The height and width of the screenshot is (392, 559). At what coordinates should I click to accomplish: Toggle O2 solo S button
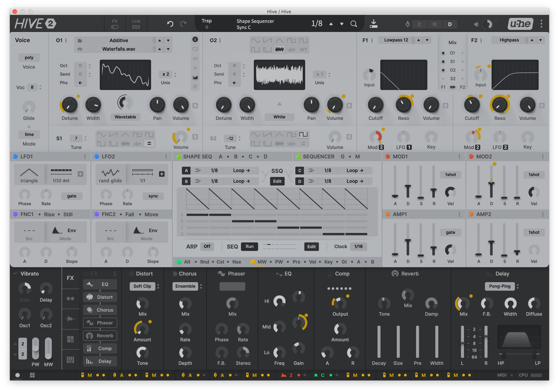click(349, 106)
